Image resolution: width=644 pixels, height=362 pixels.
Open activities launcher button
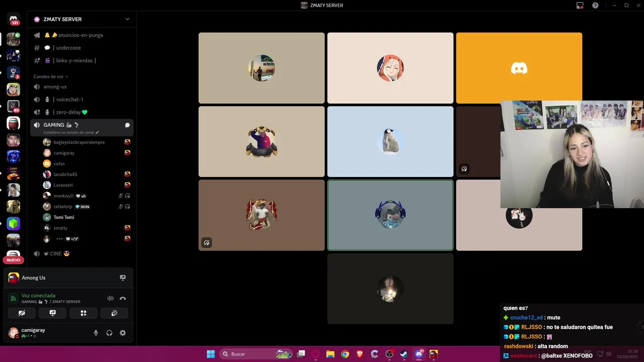click(84, 313)
